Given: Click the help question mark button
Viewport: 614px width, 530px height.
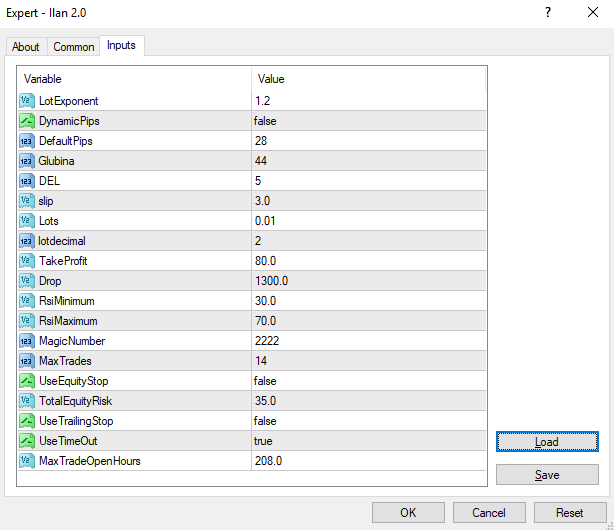Looking at the screenshot, I should coord(547,13).
